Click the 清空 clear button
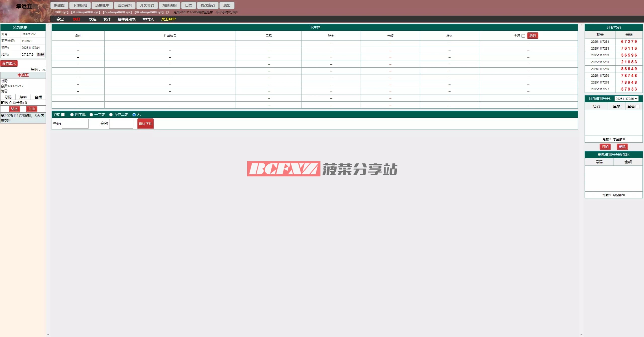The image size is (644, 337). [x=14, y=109]
